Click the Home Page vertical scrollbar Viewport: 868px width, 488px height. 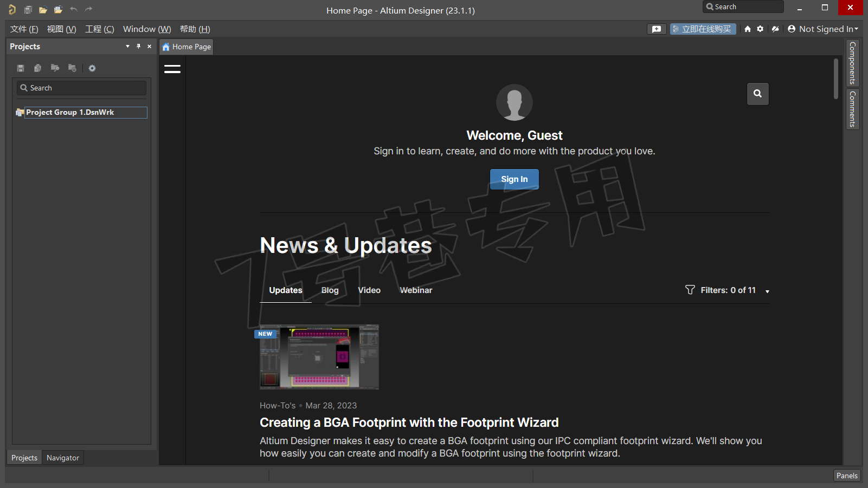(836, 79)
